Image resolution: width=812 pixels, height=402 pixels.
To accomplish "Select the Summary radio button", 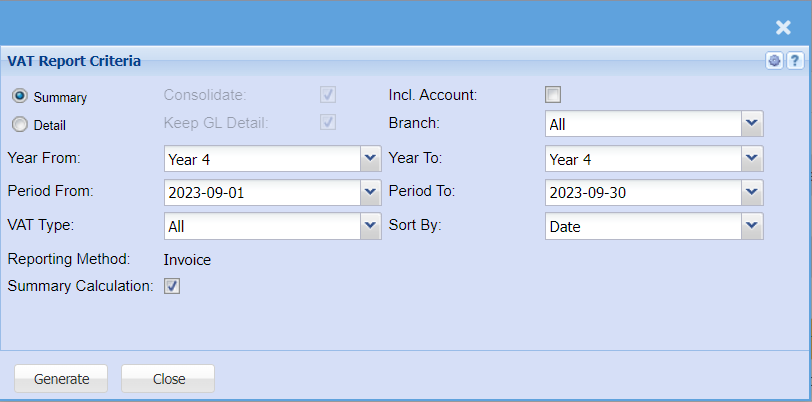I will 20,96.
